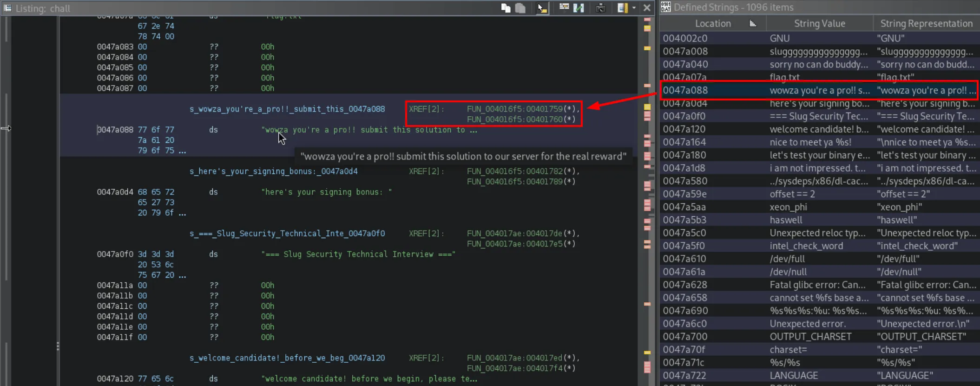Image resolution: width=980 pixels, height=386 pixels.
Task: Click the String Representation column header
Action: [926, 23]
